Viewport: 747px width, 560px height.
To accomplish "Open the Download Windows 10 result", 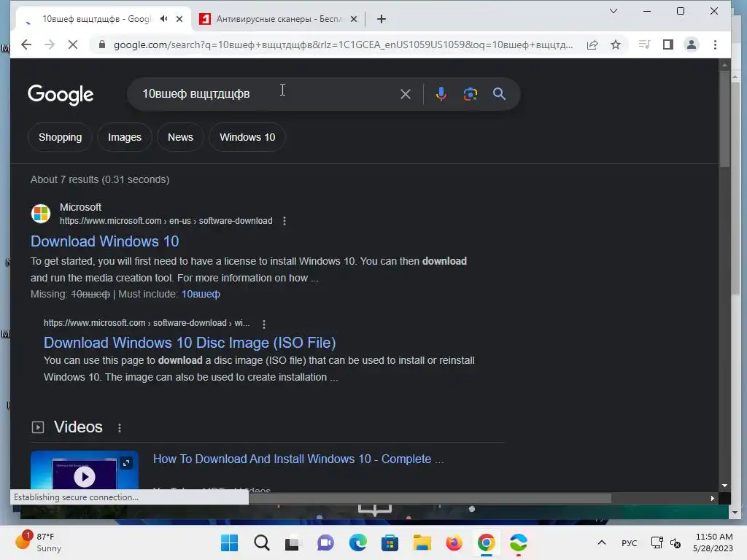I will point(105,241).
